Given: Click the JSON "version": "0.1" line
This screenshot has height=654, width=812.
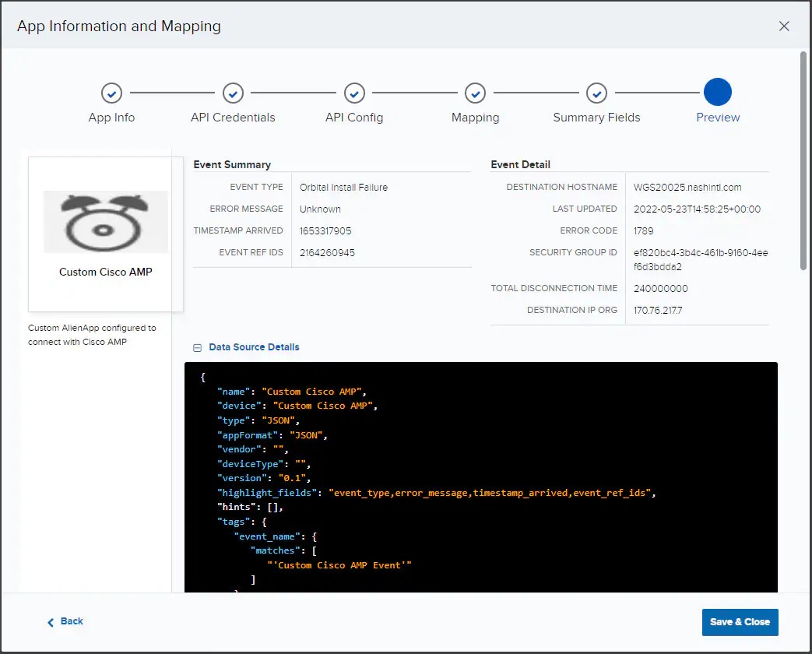Looking at the screenshot, I should point(264,479).
